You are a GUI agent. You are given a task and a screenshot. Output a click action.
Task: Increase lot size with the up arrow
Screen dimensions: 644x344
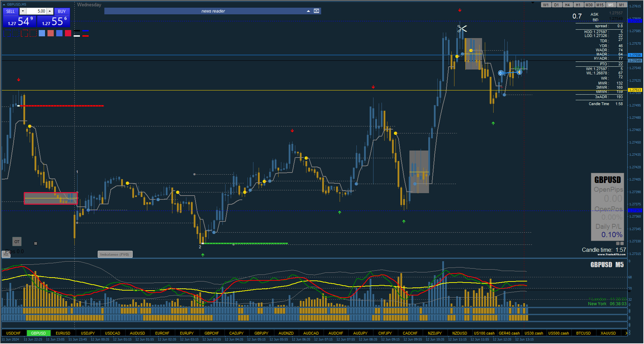click(50, 11)
